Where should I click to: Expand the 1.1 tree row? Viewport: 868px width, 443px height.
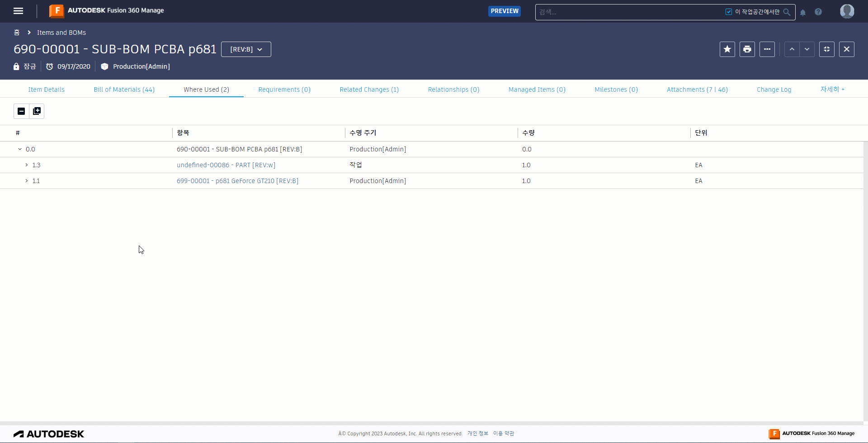(x=27, y=181)
